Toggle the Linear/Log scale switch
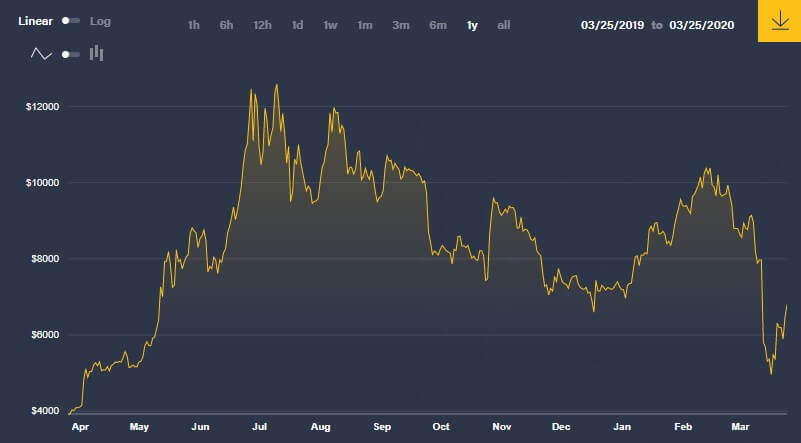The height and width of the screenshot is (443, 801). 70,21
